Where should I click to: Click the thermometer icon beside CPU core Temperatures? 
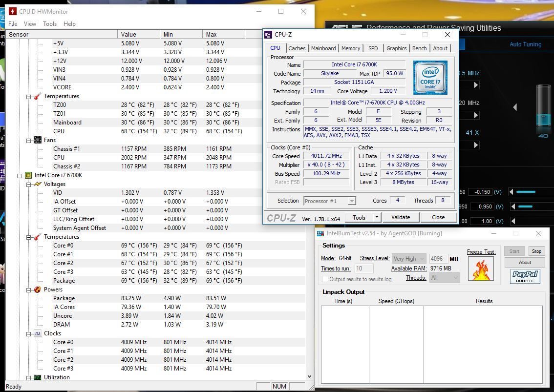[38, 237]
